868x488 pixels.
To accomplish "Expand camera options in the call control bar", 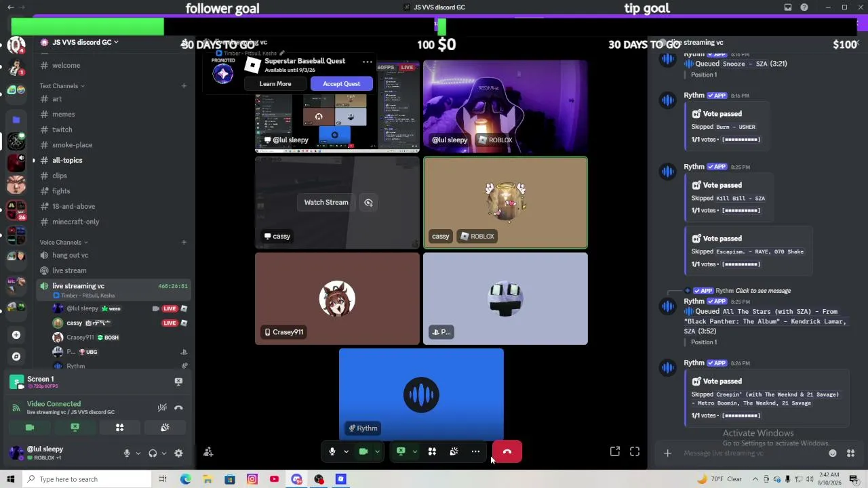I will pyautogui.click(x=378, y=451).
